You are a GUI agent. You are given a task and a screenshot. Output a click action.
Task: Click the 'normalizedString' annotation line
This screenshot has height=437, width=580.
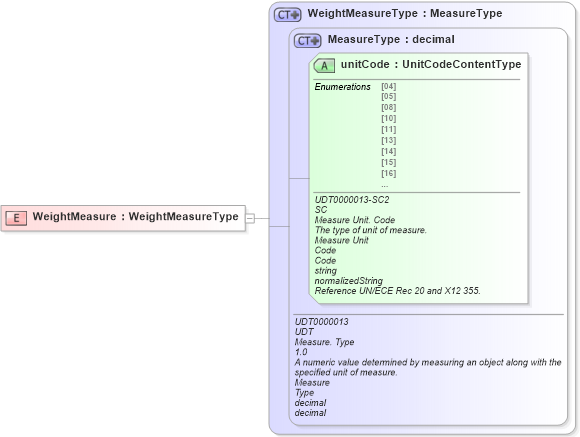[348, 281]
